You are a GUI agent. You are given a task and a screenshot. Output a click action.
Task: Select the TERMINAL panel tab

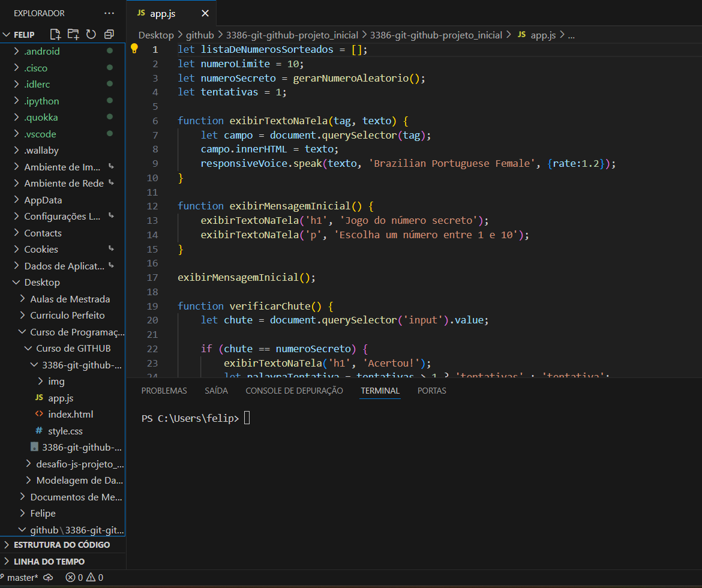(x=380, y=391)
